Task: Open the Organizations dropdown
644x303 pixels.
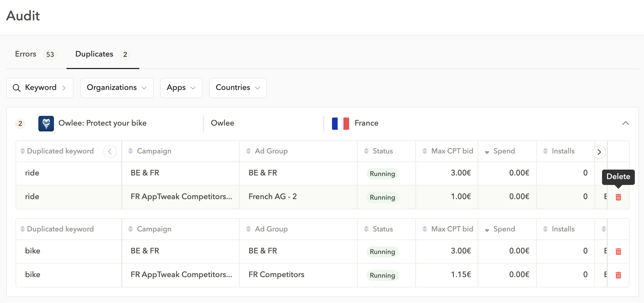Action: 117,88
